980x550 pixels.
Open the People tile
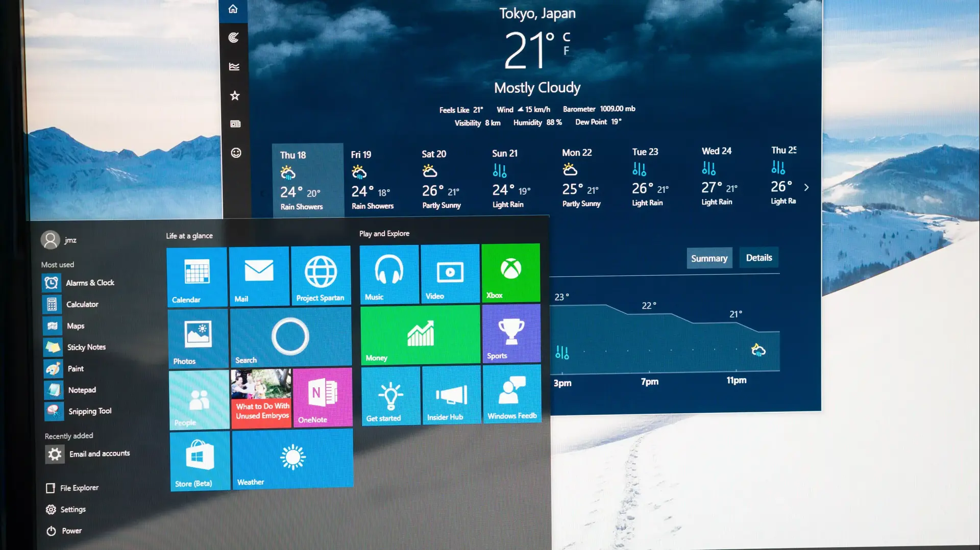point(199,401)
